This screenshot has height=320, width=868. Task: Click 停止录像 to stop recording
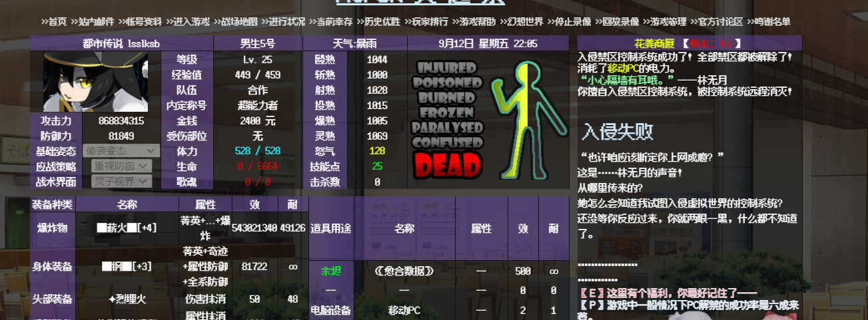[x=570, y=21]
